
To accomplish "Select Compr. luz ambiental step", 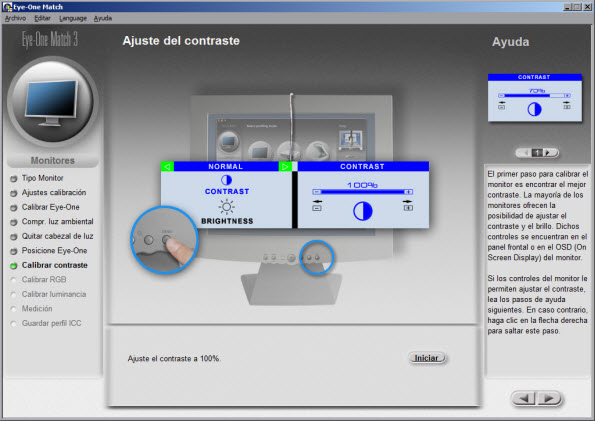I will click(57, 222).
